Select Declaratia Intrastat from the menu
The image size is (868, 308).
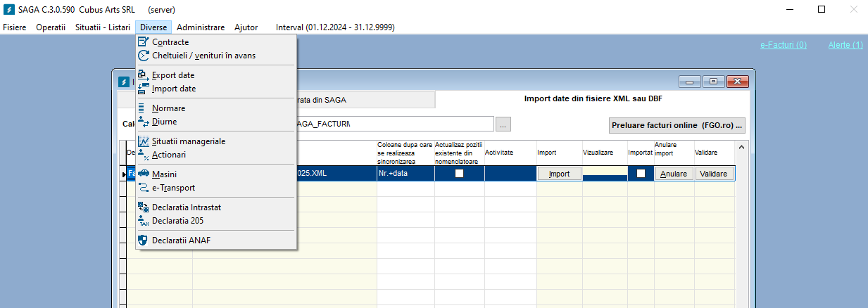click(186, 207)
